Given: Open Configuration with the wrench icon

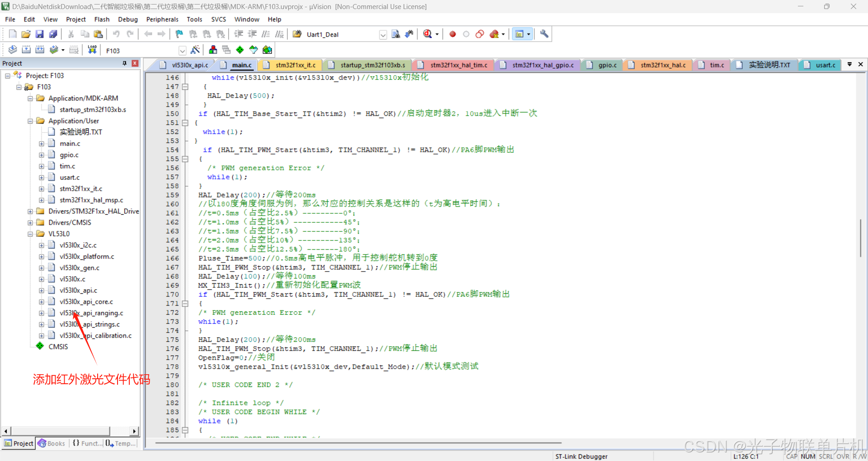Looking at the screenshot, I should pyautogui.click(x=544, y=34).
